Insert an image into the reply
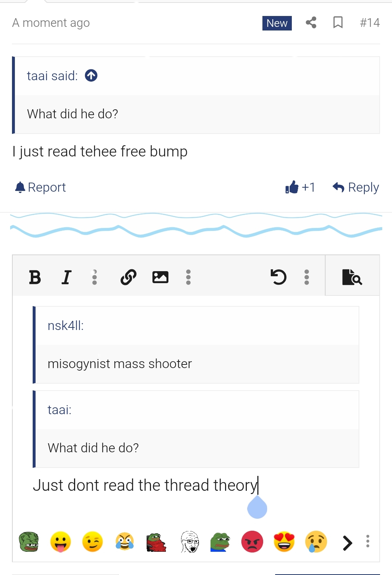 coord(160,277)
